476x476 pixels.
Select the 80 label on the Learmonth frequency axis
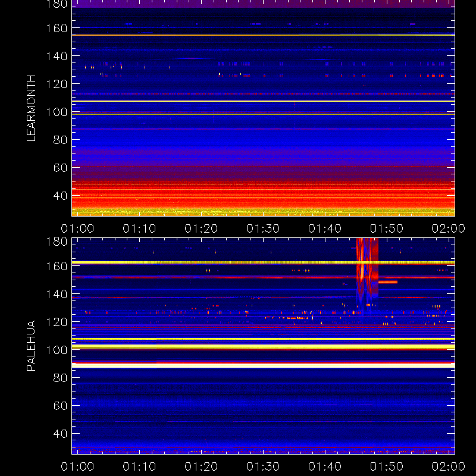(x=60, y=140)
